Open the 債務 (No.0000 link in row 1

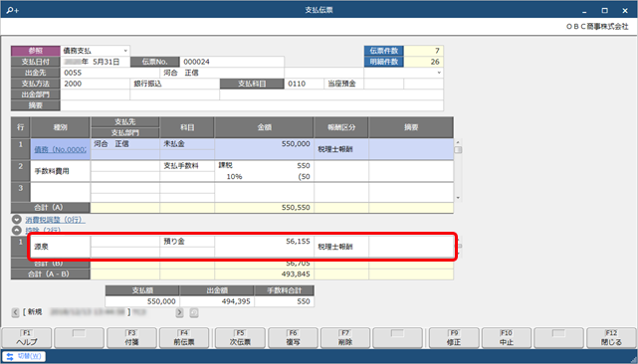[x=61, y=149]
